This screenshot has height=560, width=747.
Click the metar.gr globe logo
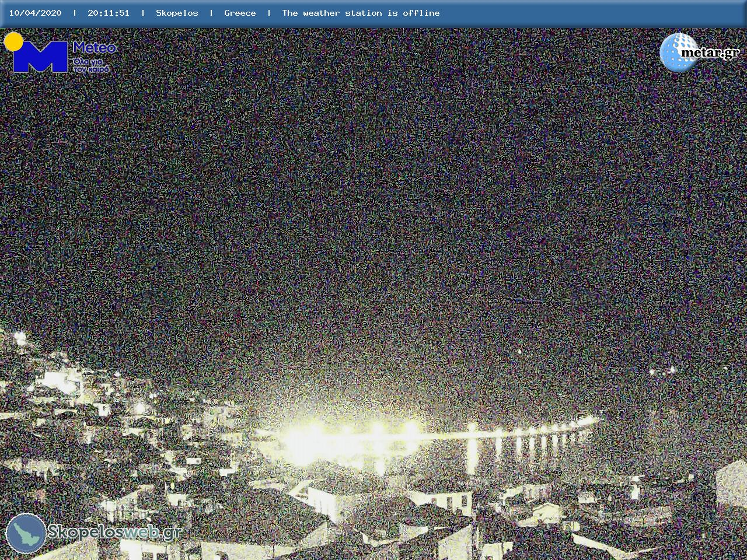point(700,52)
